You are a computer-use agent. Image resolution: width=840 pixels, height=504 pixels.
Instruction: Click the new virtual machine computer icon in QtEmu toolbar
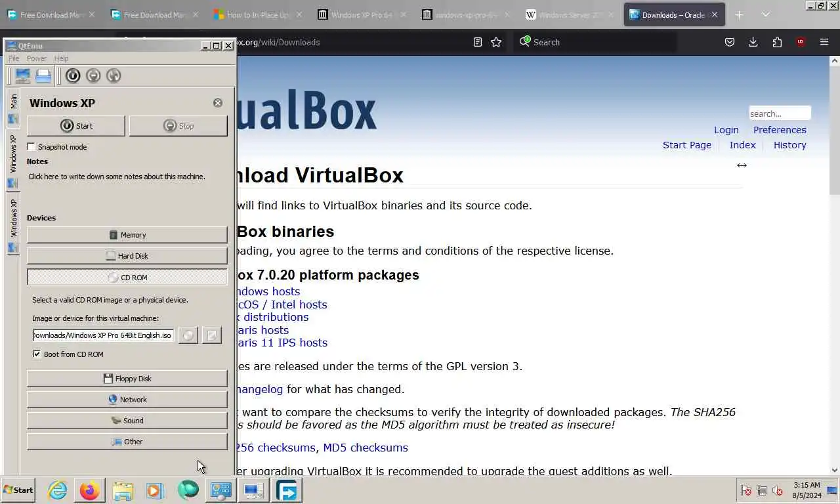pyautogui.click(x=23, y=76)
